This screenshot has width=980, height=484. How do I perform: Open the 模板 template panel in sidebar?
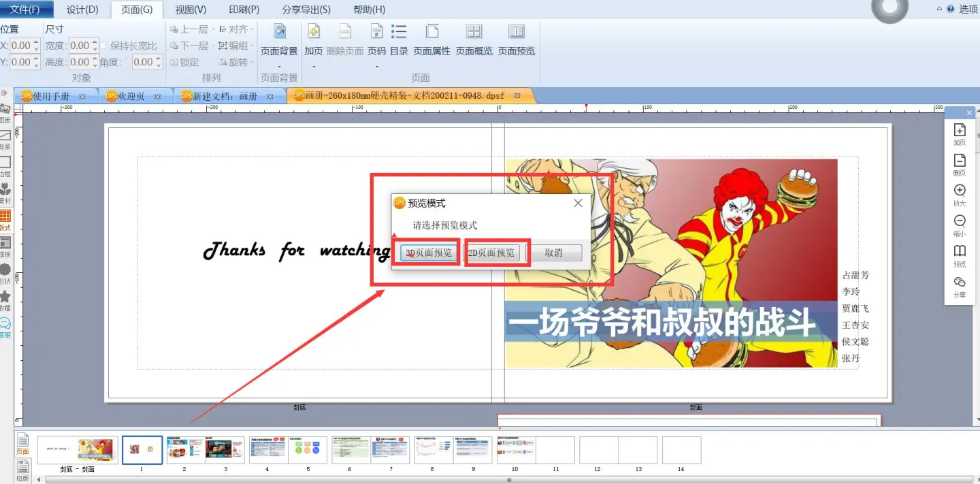click(x=5, y=246)
